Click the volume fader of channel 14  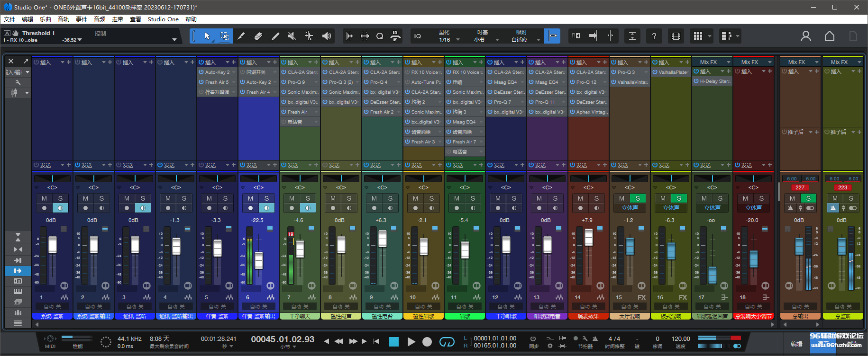point(589,237)
